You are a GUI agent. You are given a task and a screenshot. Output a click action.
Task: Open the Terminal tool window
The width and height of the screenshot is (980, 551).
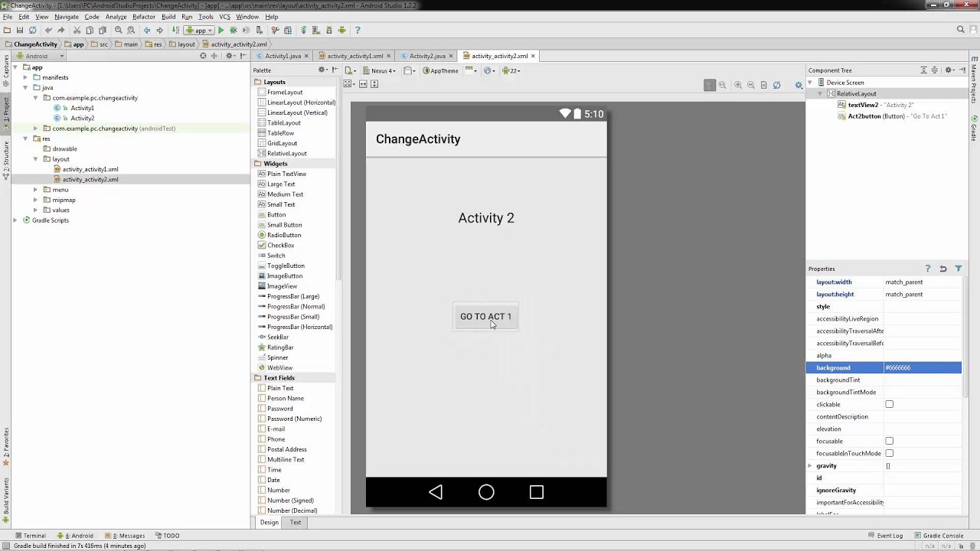click(x=30, y=536)
